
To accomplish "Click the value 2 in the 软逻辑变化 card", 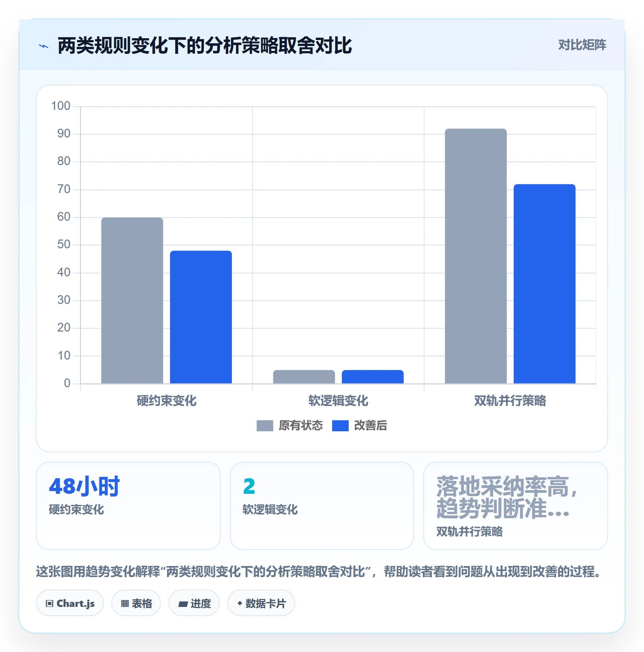I will [x=249, y=486].
